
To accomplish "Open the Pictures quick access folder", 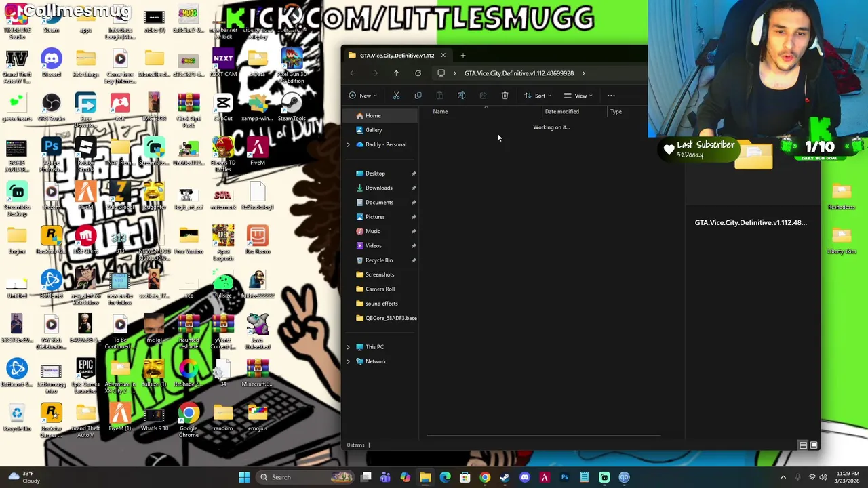I will pyautogui.click(x=380, y=217).
